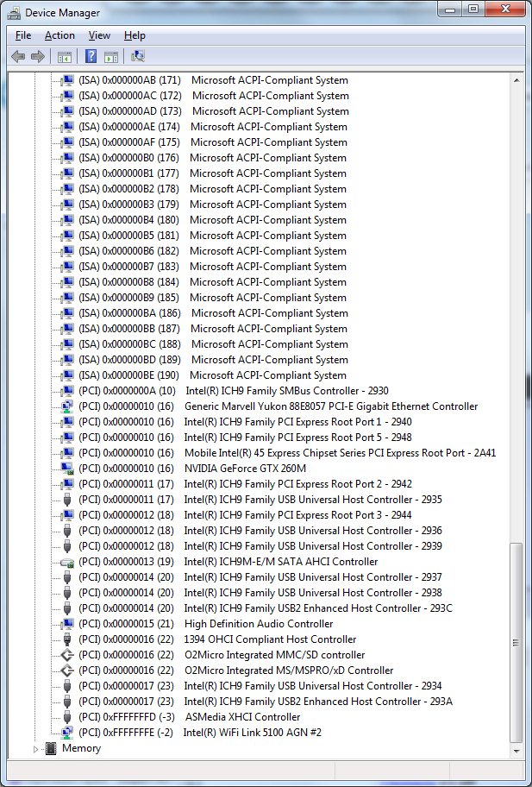Click the USB2 Enhanced Host Controller 293A icon
This screenshot has height=787, width=532.
tap(67, 702)
